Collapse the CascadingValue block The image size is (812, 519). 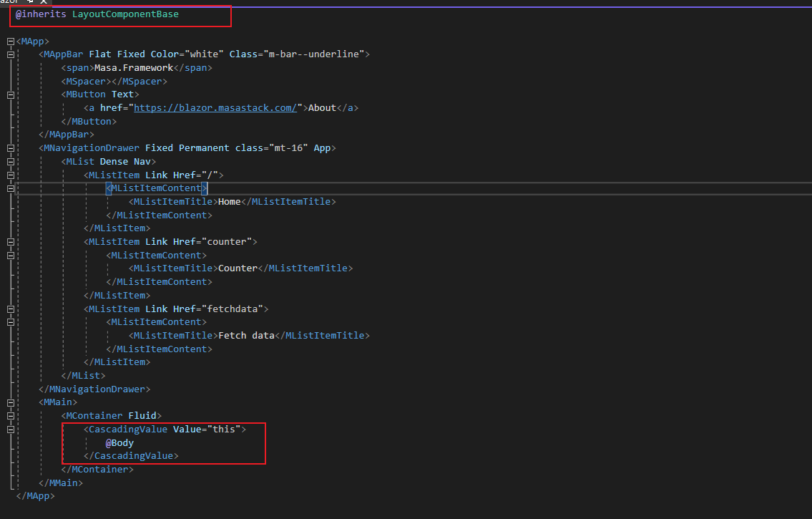tap(11, 430)
